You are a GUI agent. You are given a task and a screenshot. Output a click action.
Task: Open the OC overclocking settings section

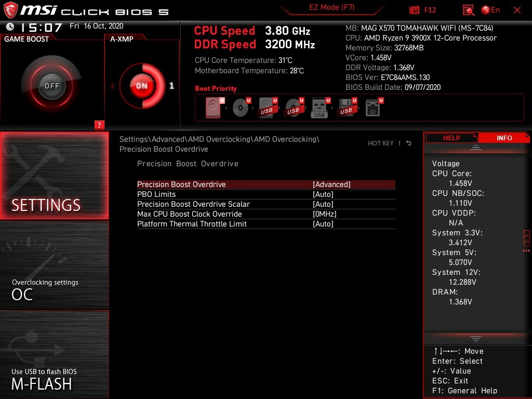(x=54, y=265)
